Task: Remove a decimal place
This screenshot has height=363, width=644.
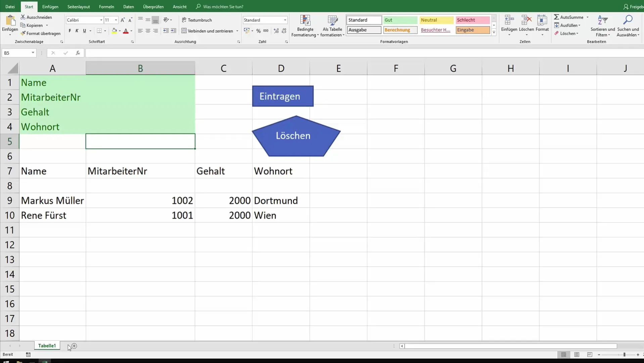Action: coord(284,31)
